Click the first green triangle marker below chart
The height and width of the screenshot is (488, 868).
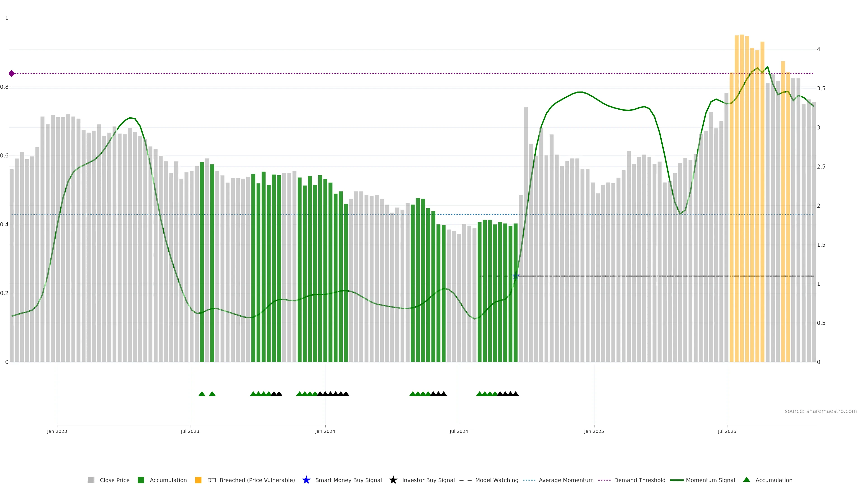[202, 394]
